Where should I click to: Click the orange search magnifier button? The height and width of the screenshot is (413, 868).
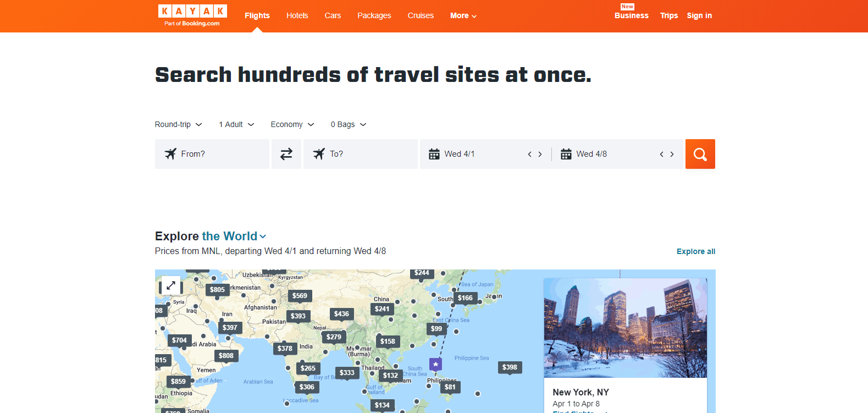coord(700,154)
